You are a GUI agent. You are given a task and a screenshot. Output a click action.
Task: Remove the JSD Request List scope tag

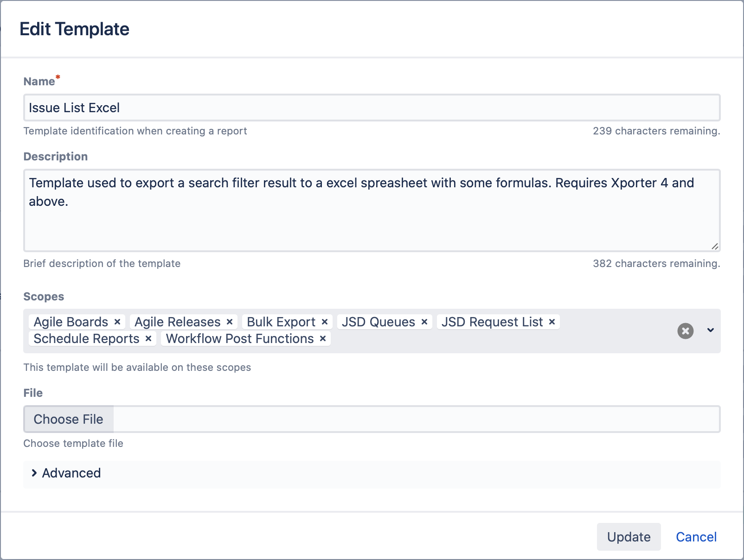[x=552, y=322]
